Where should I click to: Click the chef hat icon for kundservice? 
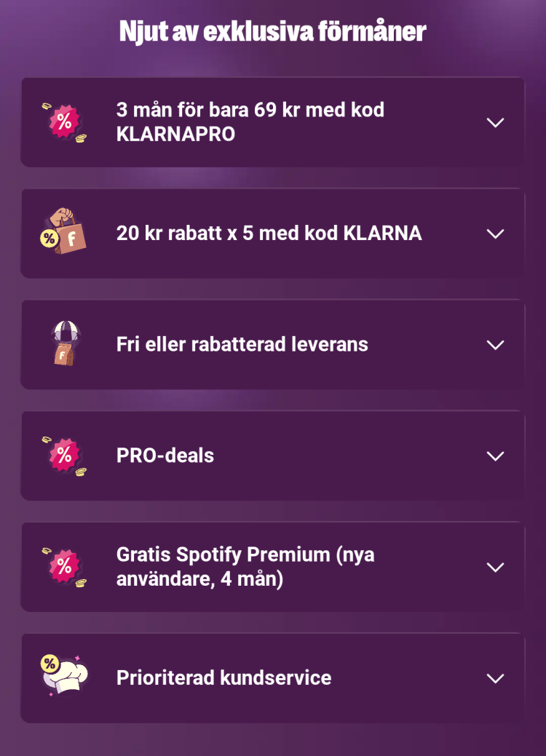pos(64,675)
